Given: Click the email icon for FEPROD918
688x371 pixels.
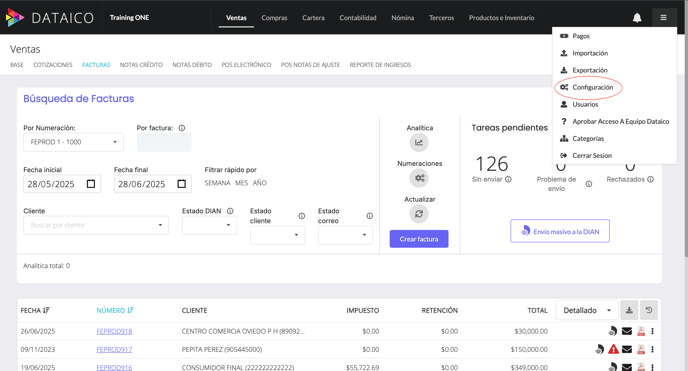Looking at the screenshot, I should pos(627,331).
